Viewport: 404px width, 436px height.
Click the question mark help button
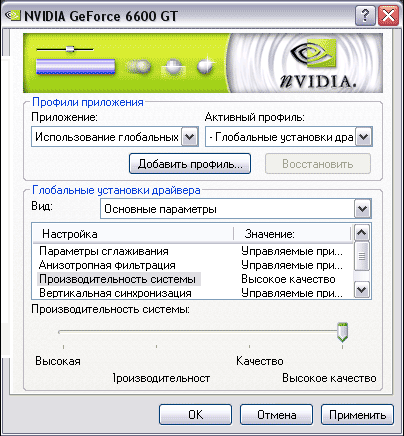click(365, 15)
